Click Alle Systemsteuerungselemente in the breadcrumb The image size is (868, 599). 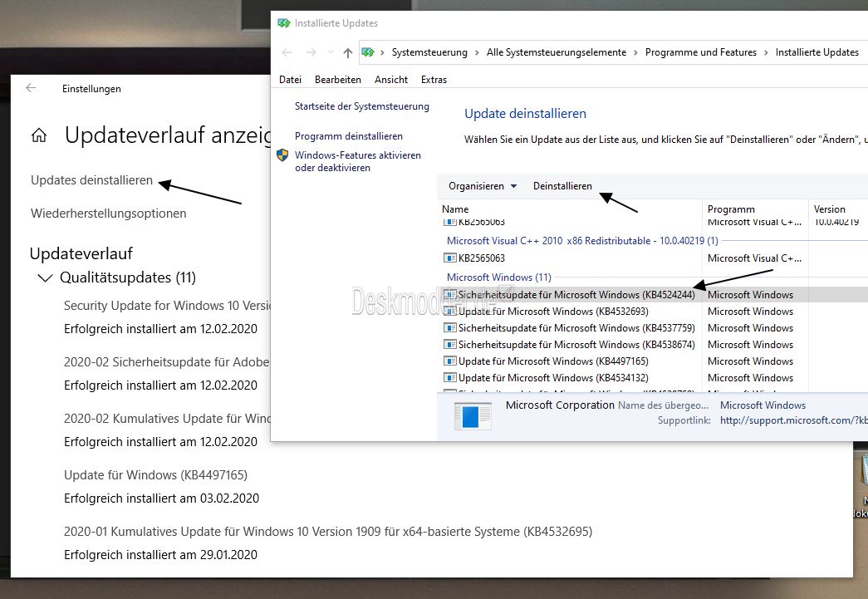click(557, 52)
